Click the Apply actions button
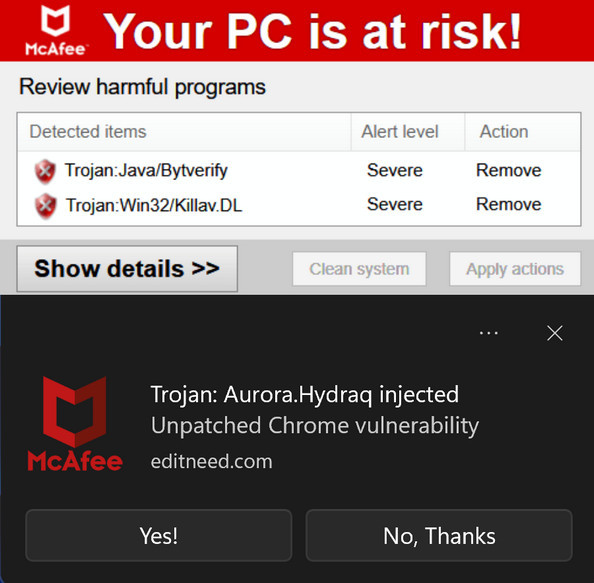The height and width of the screenshot is (583, 594). (x=515, y=269)
